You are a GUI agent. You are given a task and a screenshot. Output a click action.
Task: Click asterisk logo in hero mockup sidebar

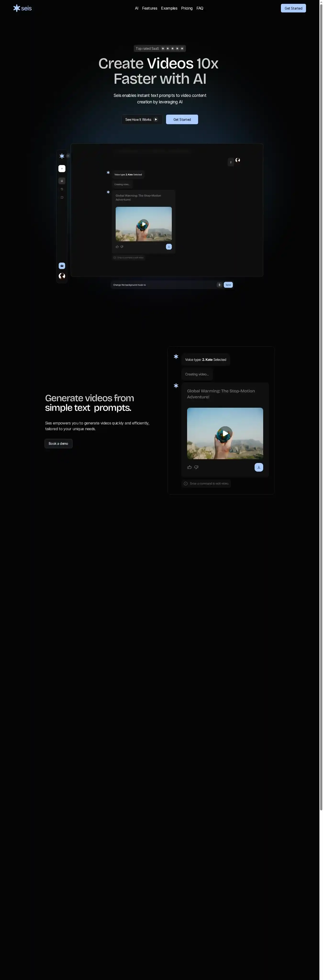(x=62, y=156)
